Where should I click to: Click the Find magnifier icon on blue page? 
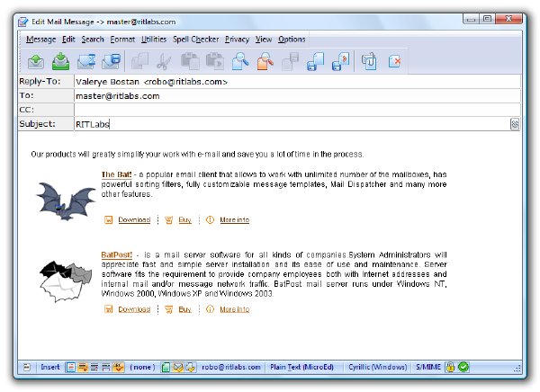pos(240,61)
